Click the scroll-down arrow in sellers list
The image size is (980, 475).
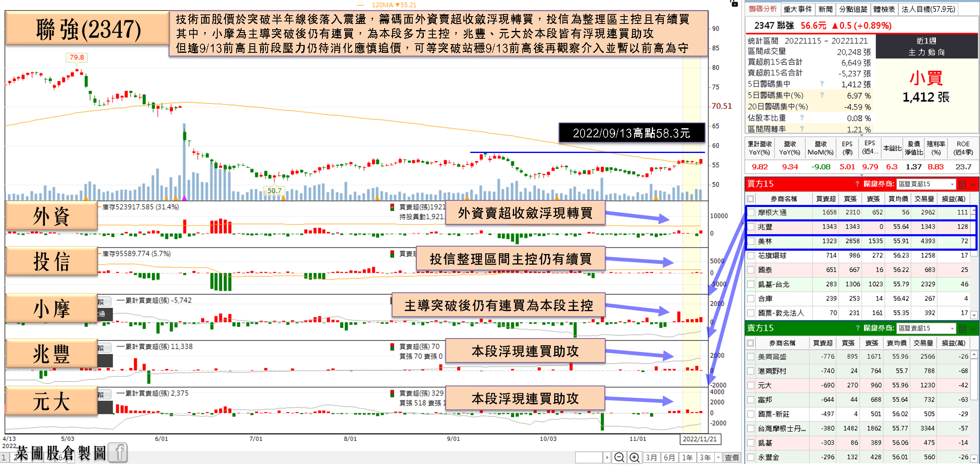click(x=974, y=459)
